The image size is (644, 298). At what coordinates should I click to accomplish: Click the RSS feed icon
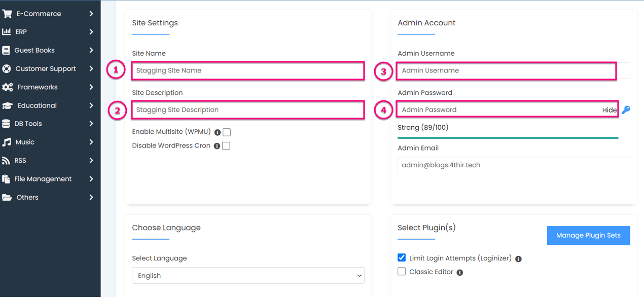pyautogui.click(x=6, y=161)
